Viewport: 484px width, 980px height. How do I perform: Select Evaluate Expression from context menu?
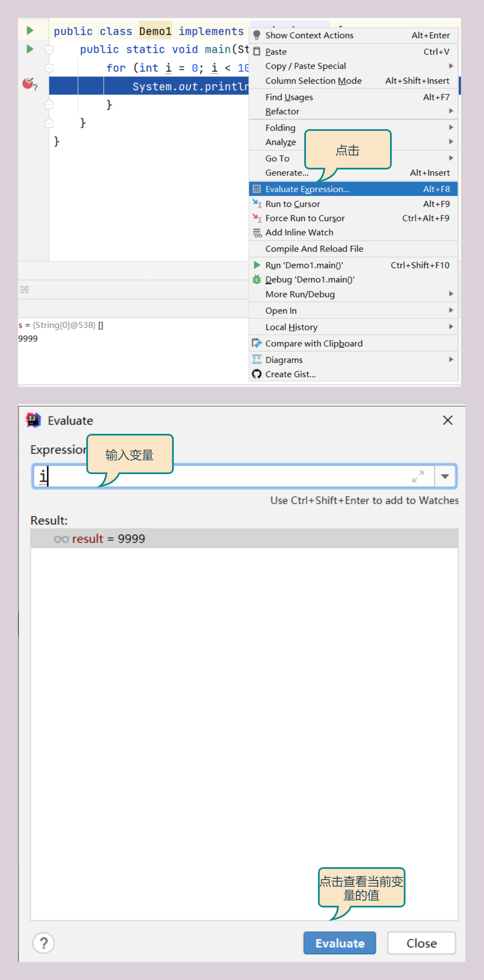pyautogui.click(x=307, y=189)
